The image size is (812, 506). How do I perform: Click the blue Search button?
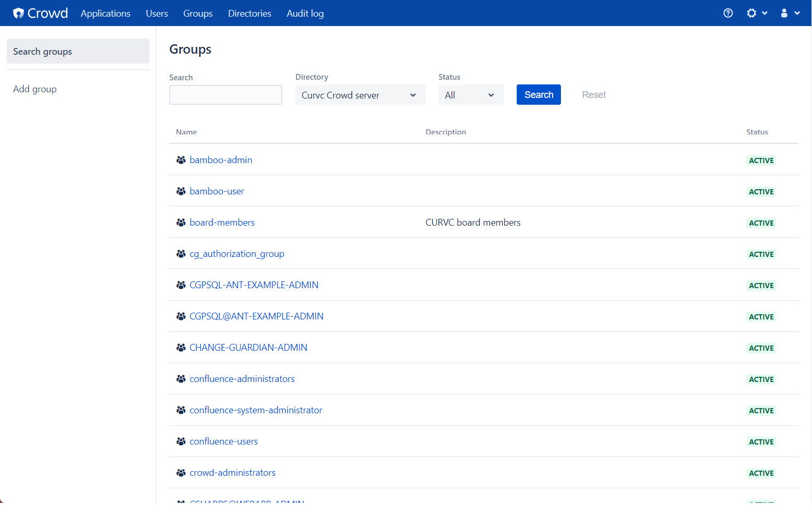tap(539, 95)
